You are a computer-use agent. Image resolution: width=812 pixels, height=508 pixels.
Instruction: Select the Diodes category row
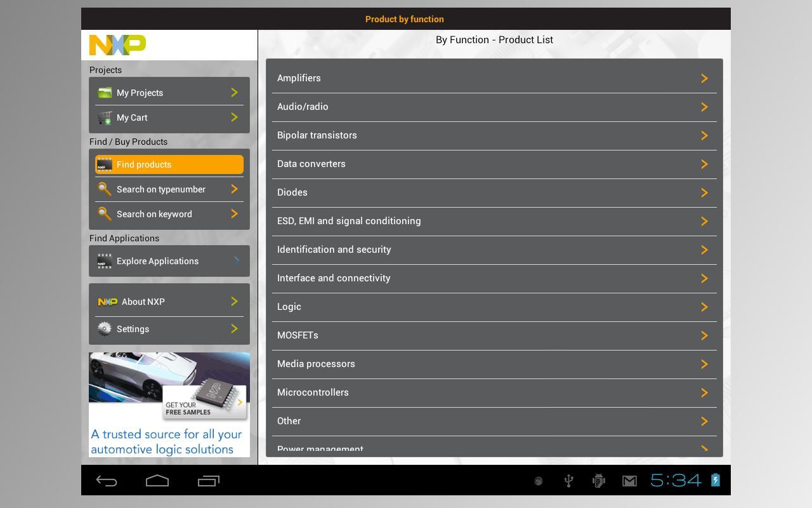pyautogui.click(x=494, y=192)
